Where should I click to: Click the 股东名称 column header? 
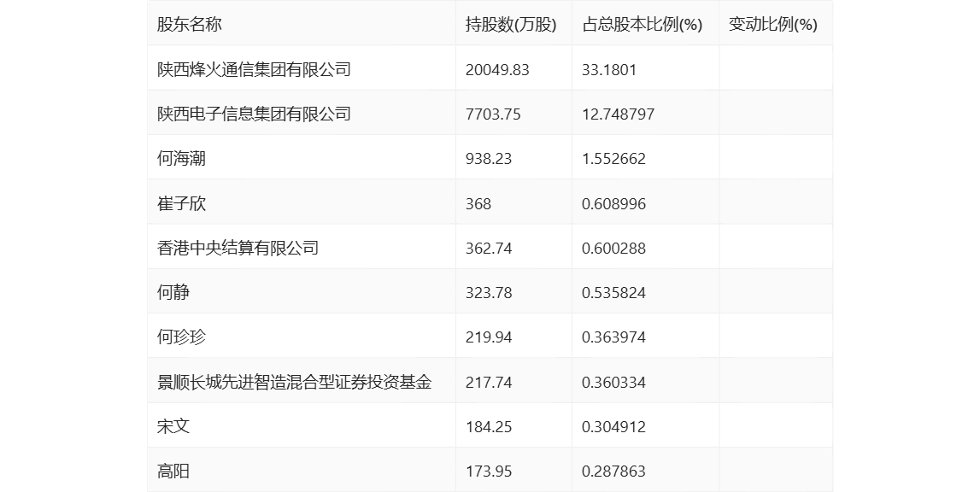(x=190, y=25)
